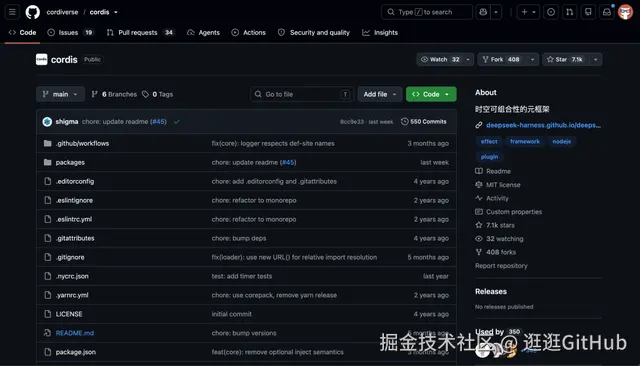Open the .editorconfig file

[75, 181]
